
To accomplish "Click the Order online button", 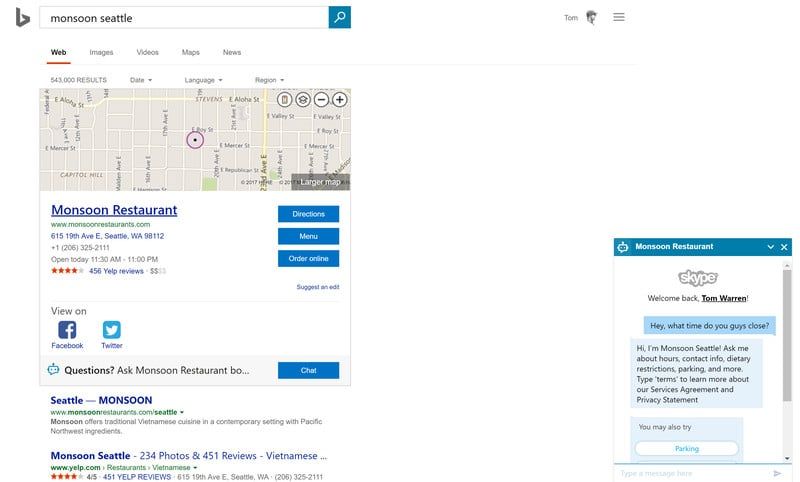I will [x=308, y=259].
